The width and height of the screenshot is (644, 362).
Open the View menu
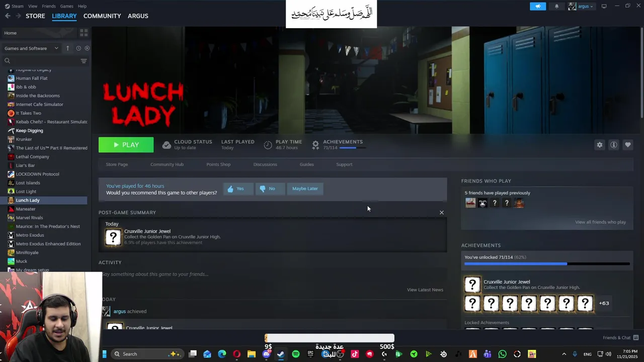tap(33, 6)
